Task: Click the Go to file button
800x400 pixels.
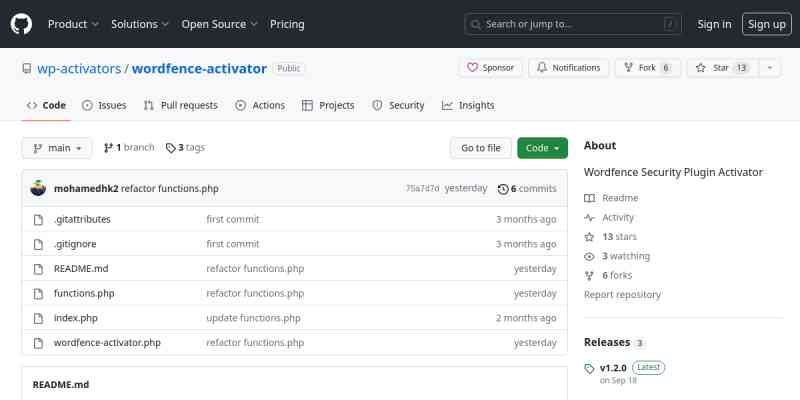Action: click(481, 148)
